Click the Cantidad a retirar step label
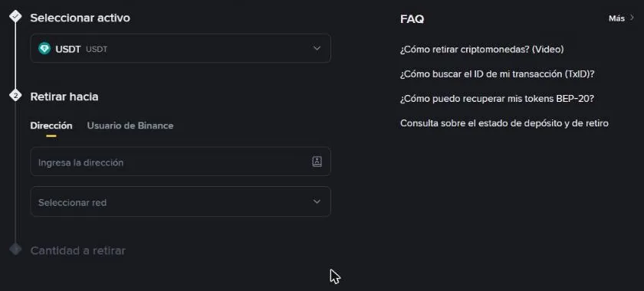The image size is (644, 291). (78, 250)
